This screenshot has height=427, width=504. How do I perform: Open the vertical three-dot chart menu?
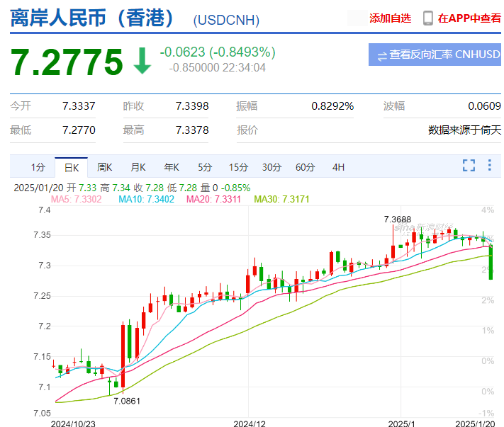tap(489, 165)
